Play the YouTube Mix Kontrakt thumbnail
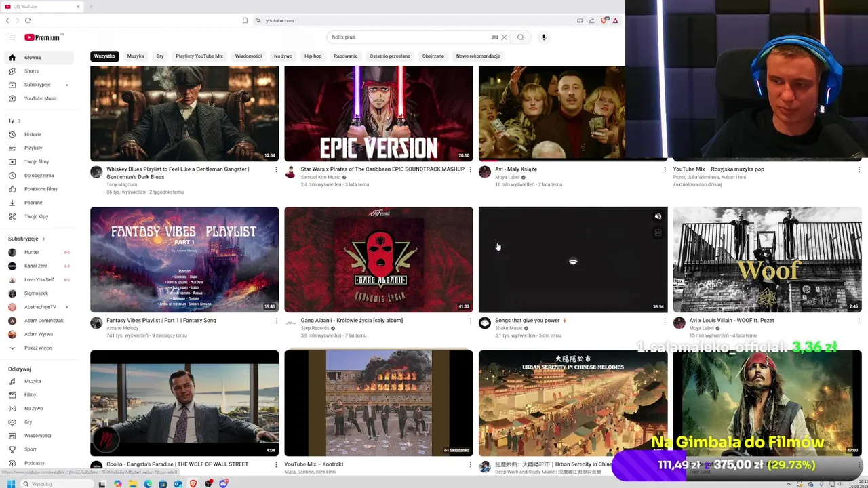868x488 pixels. pyautogui.click(x=378, y=403)
